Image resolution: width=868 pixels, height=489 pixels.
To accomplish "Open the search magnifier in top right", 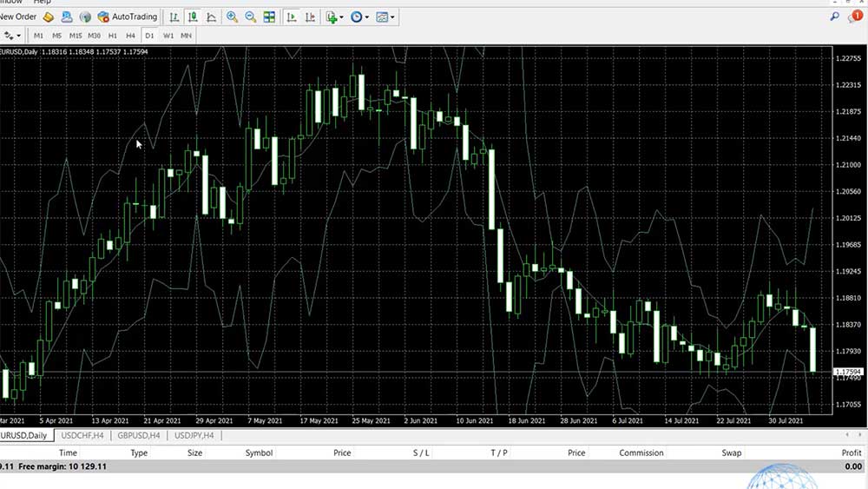I will 835,17.
